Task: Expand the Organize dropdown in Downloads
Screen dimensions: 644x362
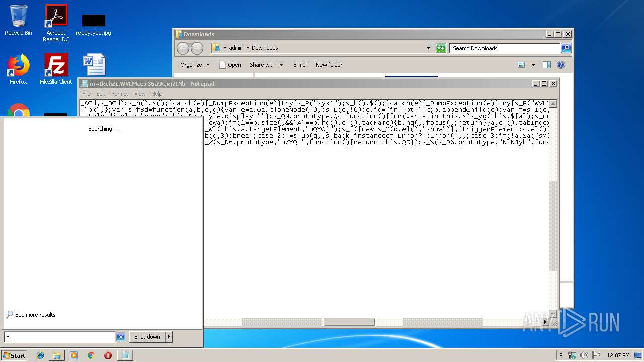Action: pyautogui.click(x=195, y=65)
